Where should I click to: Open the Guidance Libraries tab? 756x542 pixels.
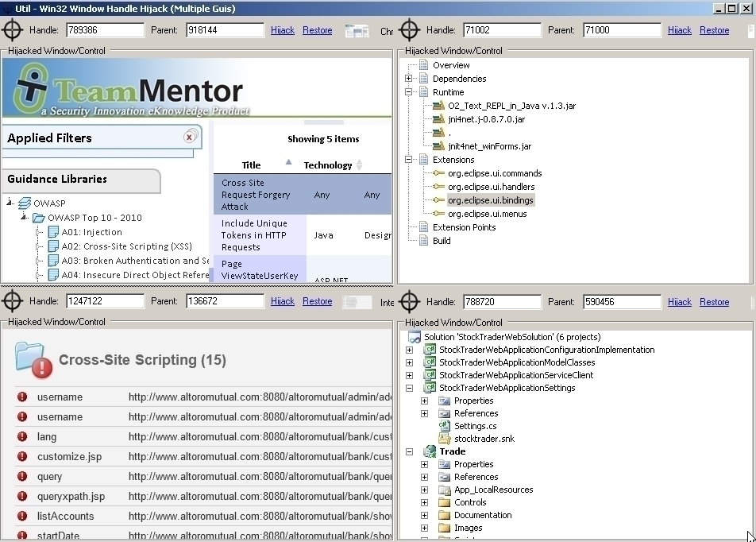tap(79, 180)
